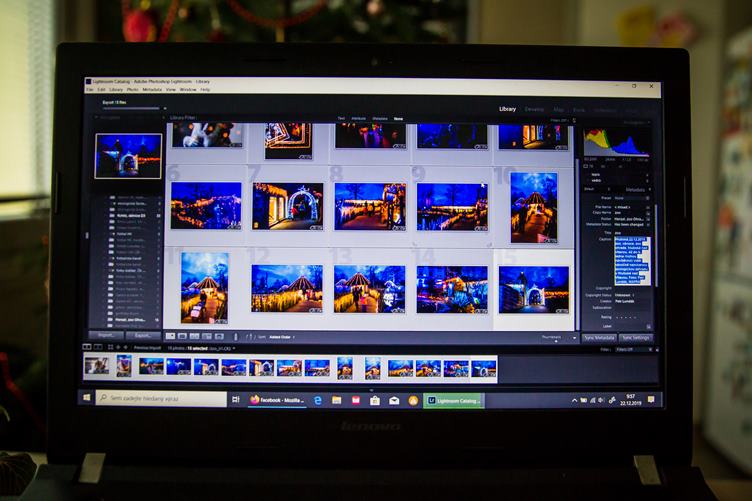Image resolution: width=752 pixels, height=501 pixels.
Task: Open the orange round app on the taskbar
Action: point(413,400)
